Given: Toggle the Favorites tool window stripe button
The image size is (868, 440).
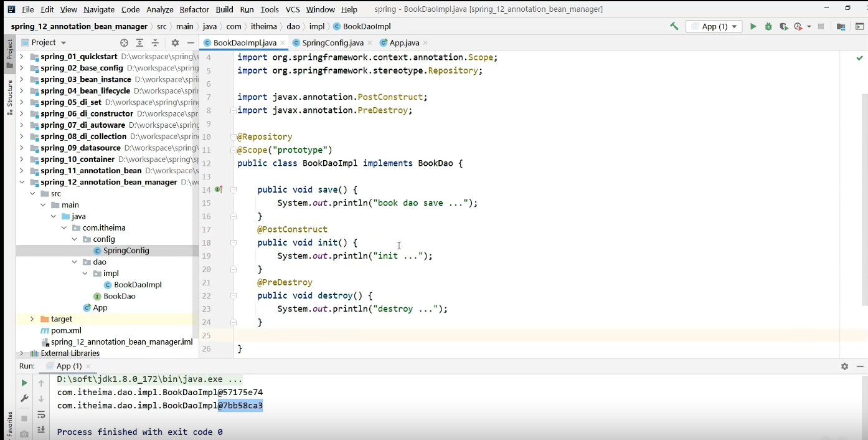Looking at the screenshot, I should (9, 426).
